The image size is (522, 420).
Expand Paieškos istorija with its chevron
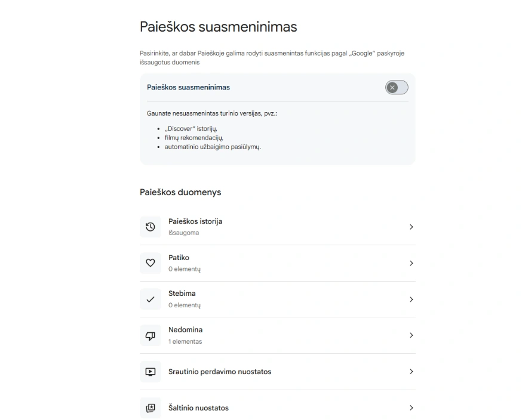click(411, 227)
